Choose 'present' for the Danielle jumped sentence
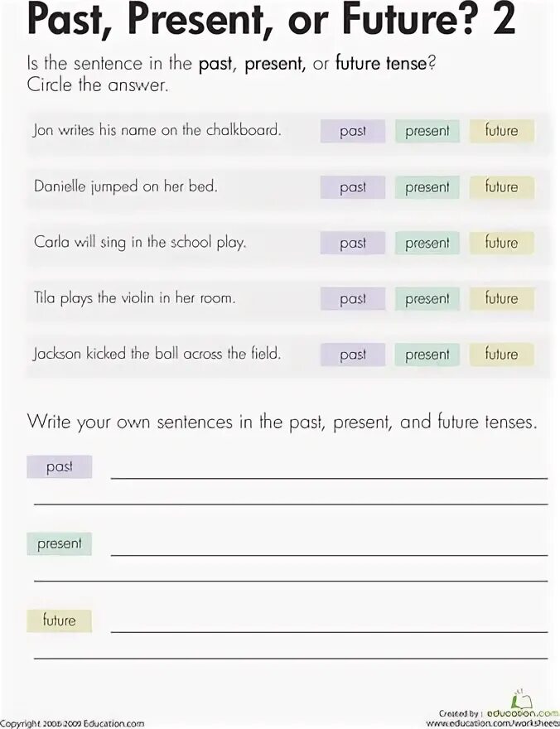The image size is (560, 729). [x=427, y=187]
